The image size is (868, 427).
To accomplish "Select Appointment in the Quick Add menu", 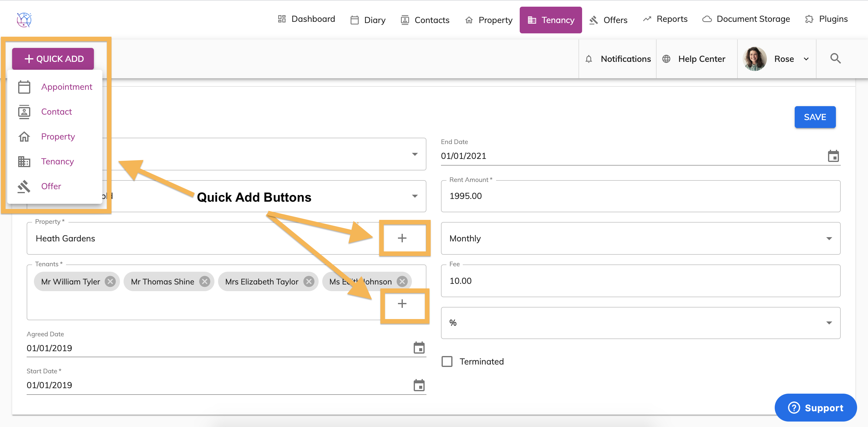I will (66, 87).
